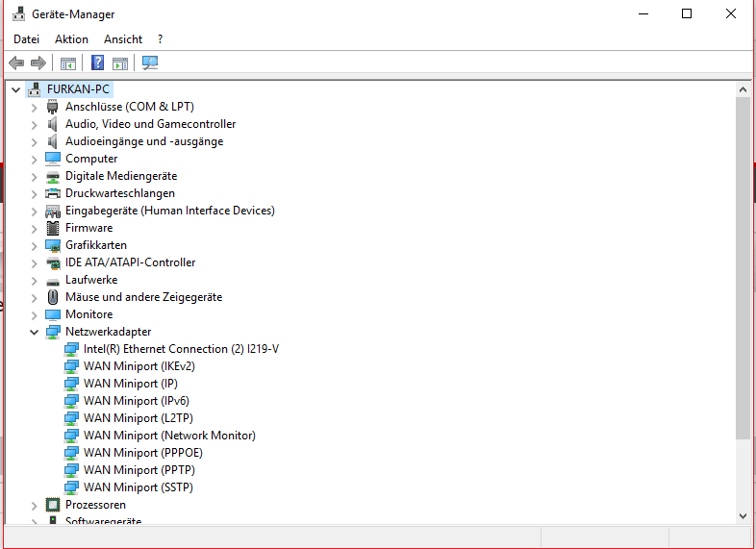Collapse the Netzwerkadapter chevron
This screenshot has width=756, height=549.
(35, 332)
